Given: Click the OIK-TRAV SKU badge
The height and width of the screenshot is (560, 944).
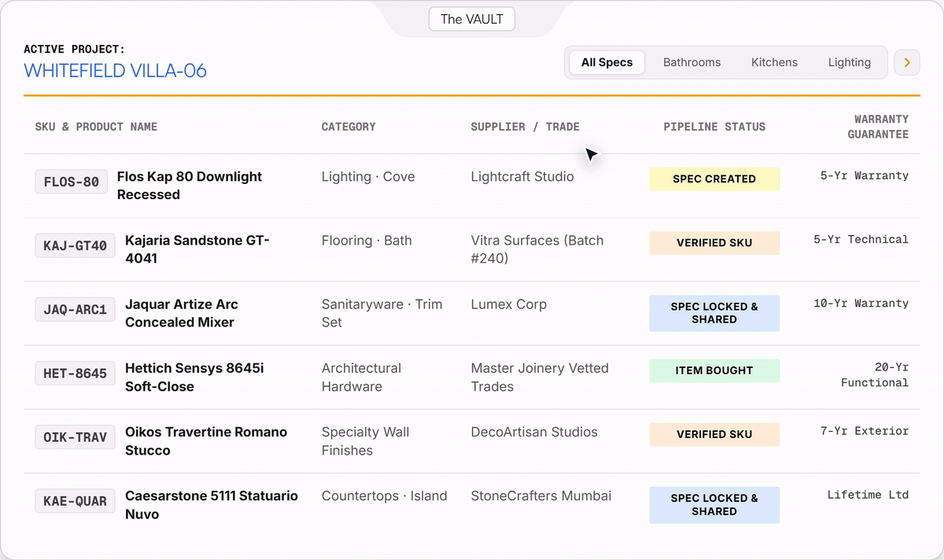Looking at the screenshot, I should coord(76,437).
